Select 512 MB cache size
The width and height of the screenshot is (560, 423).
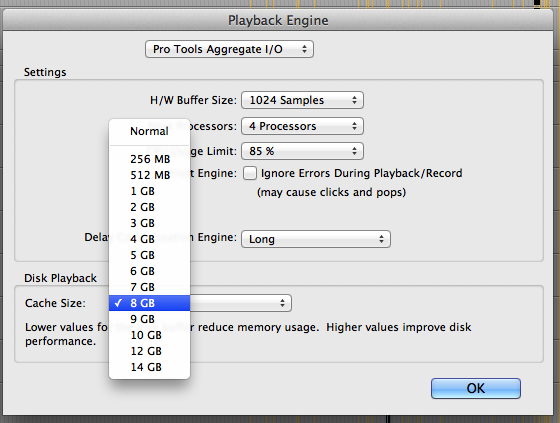149,175
